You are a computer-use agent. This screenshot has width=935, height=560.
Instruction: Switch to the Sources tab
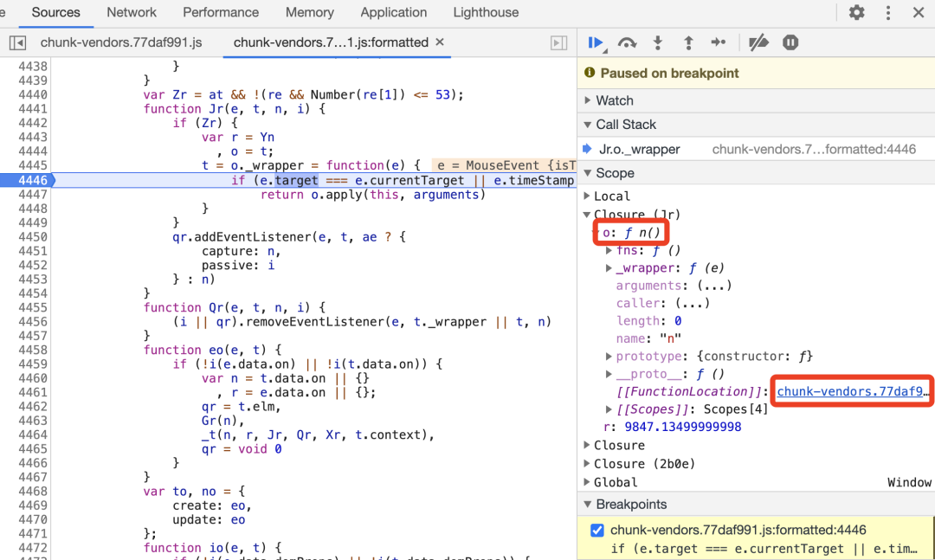(56, 12)
